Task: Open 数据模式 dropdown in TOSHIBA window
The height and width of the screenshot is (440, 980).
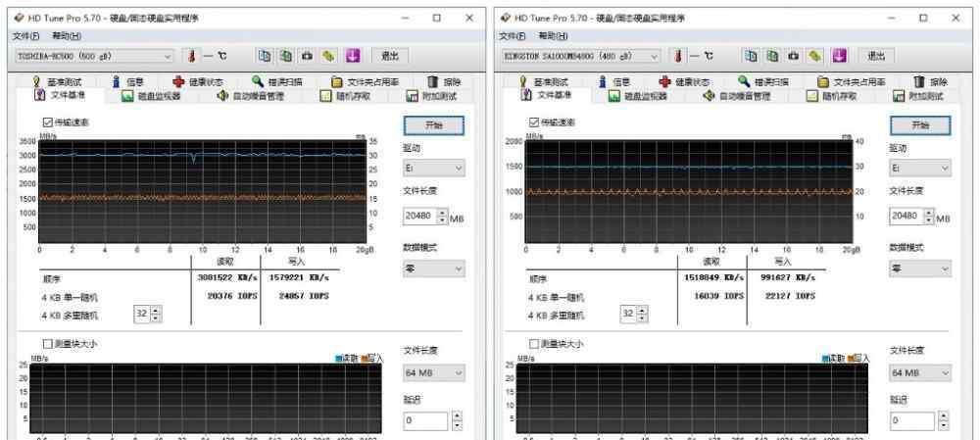Action: click(432, 268)
